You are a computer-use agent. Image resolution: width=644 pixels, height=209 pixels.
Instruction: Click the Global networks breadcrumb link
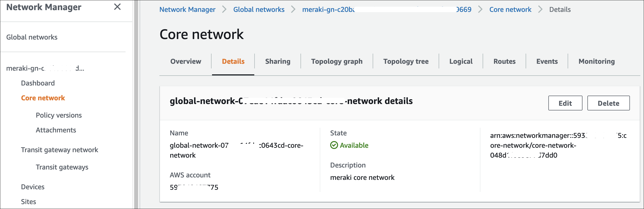259,9
